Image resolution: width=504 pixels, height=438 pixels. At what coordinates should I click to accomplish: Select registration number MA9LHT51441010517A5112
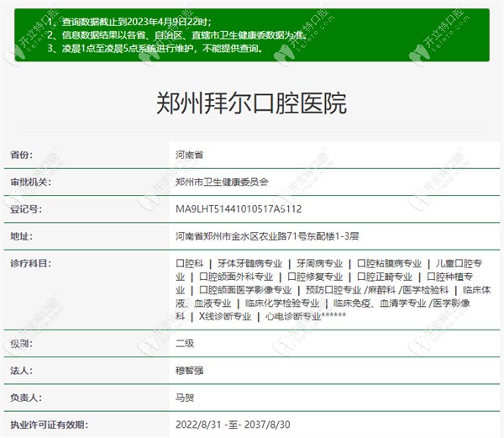[x=239, y=209]
